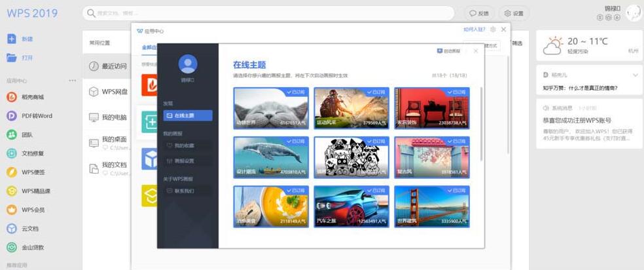The image size is (644, 270).
Task: Click the blue cube app icon in 应用中心
Action: point(149,159)
